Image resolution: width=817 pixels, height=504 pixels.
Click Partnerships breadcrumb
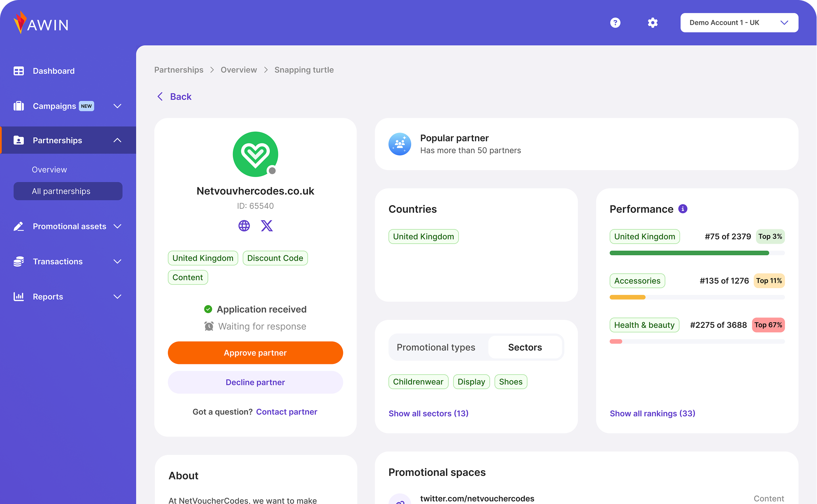point(179,70)
